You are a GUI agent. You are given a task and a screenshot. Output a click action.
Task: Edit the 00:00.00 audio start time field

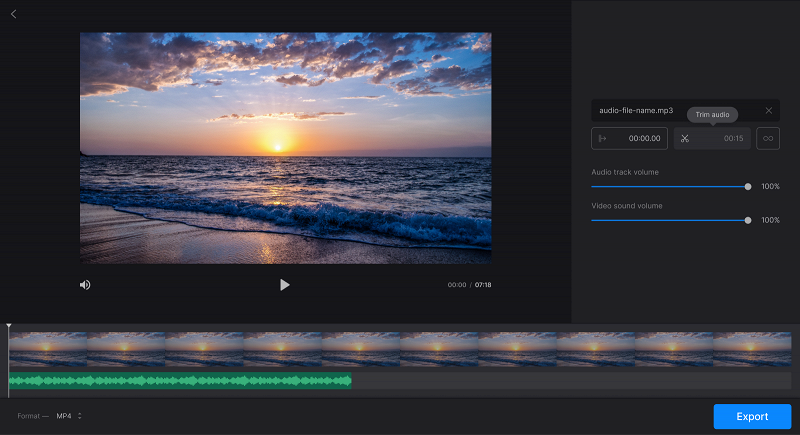[630, 138]
